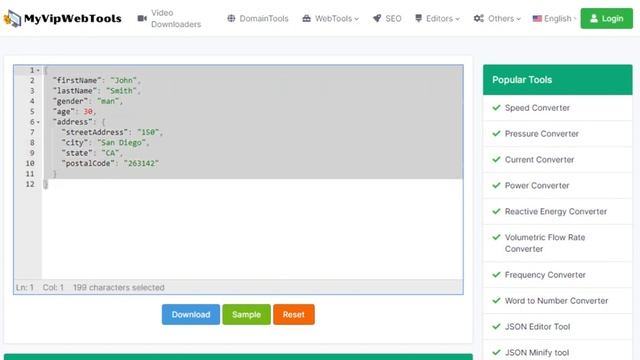Click the video camera icon beside Video Downloaders
The image size is (640, 360).
point(142,18)
